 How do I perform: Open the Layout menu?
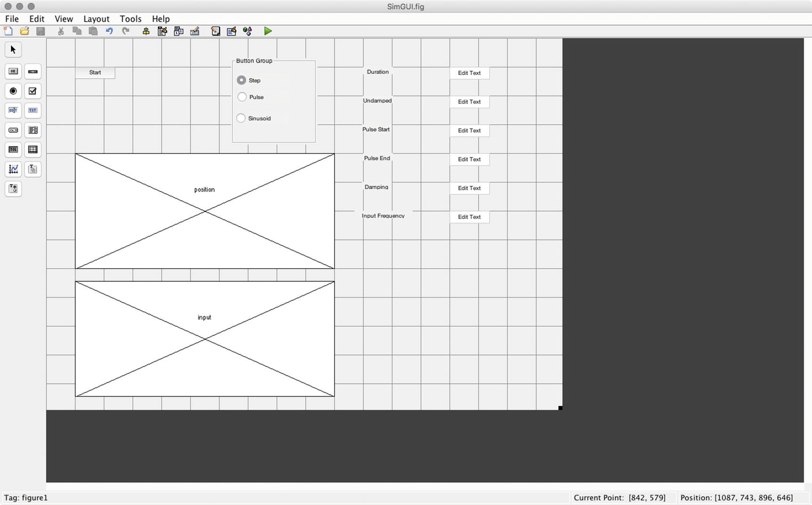(x=96, y=19)
